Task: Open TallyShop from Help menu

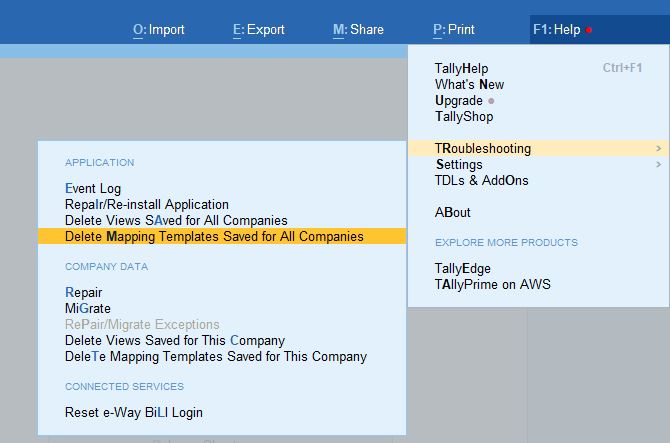Action: tap(464, 117)
